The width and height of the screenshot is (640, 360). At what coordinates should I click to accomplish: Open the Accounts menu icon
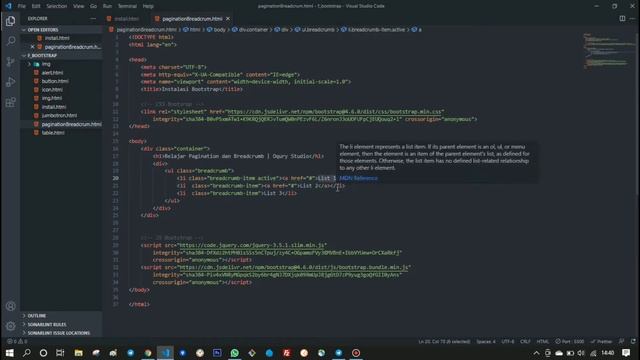click(11, 306)
